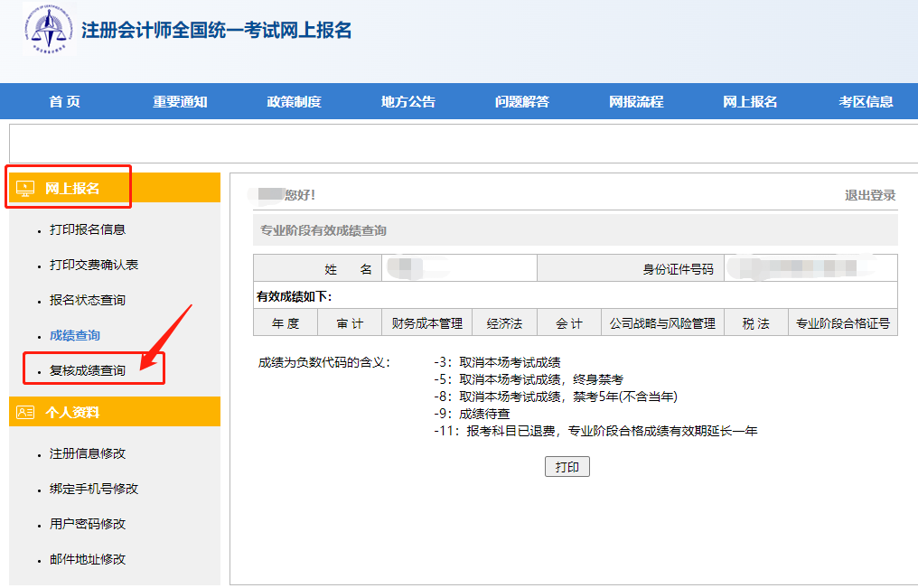
Task: Click 网上报名 in the blue navigation bar
Action: tap(750, 101)
